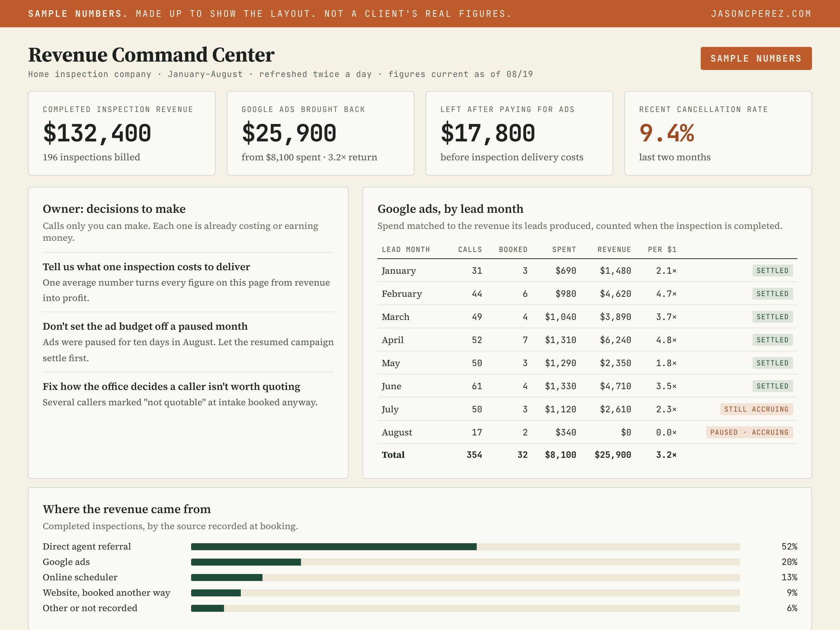Click total spent $8,100 in table
Screen dimensions: 840x630
(560, 455)
